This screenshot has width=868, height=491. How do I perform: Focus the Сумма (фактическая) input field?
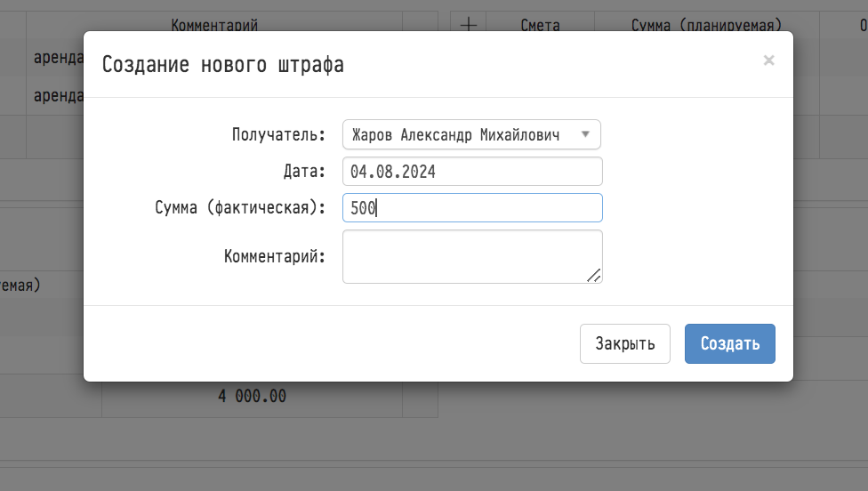point(471,208)
